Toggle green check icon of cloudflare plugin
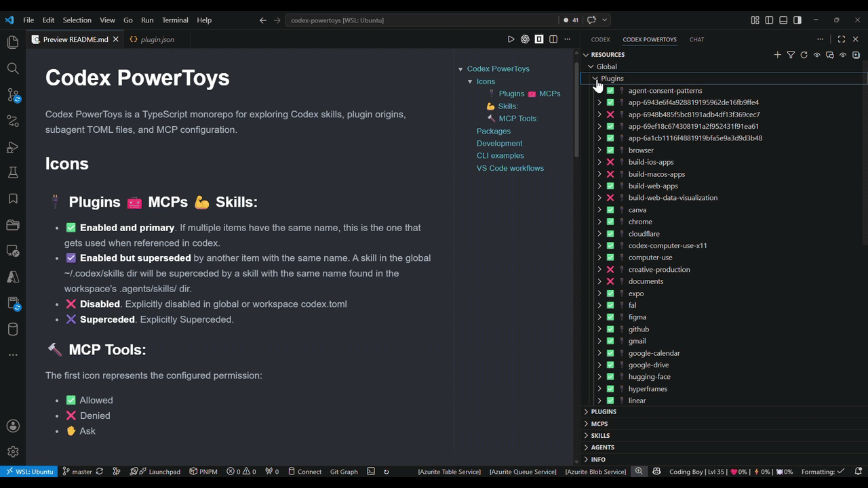 (610, 234)
